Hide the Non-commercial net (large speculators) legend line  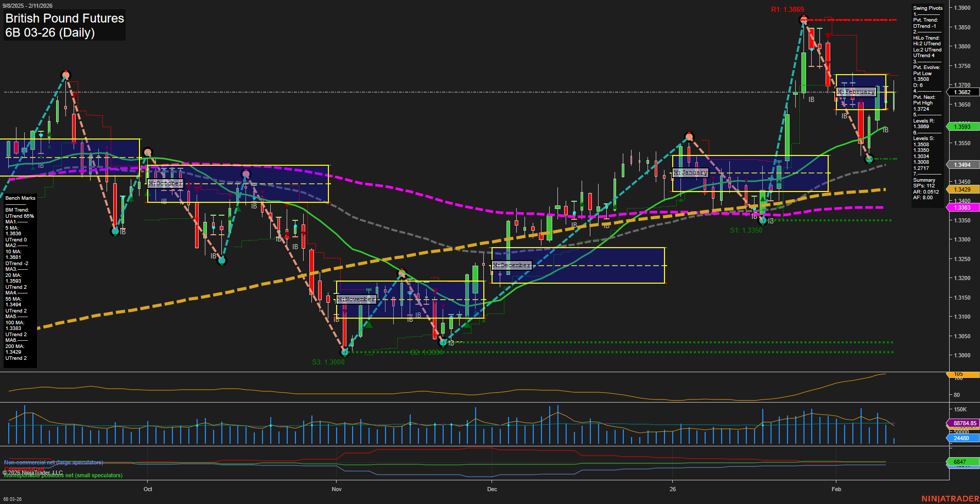[54, 462]
